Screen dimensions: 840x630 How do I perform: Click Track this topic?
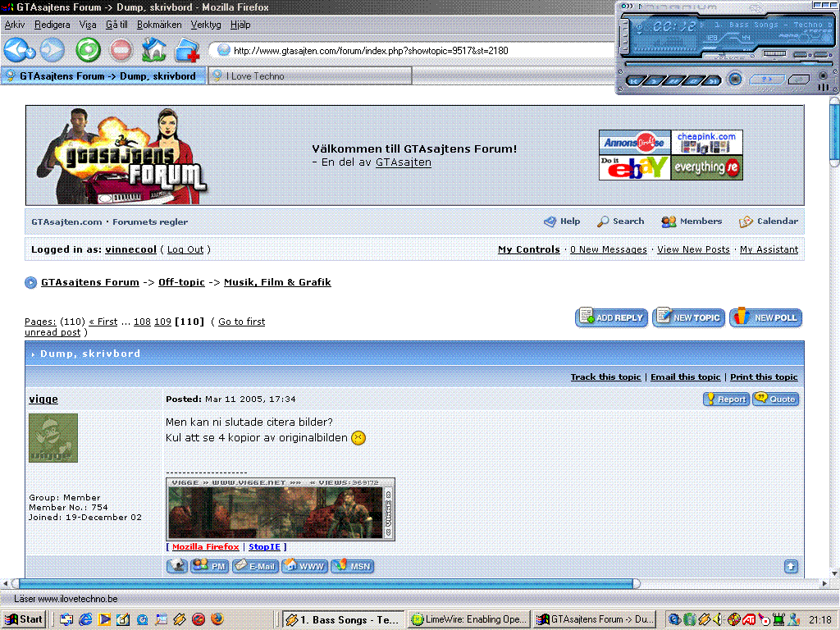coord(605,377)
